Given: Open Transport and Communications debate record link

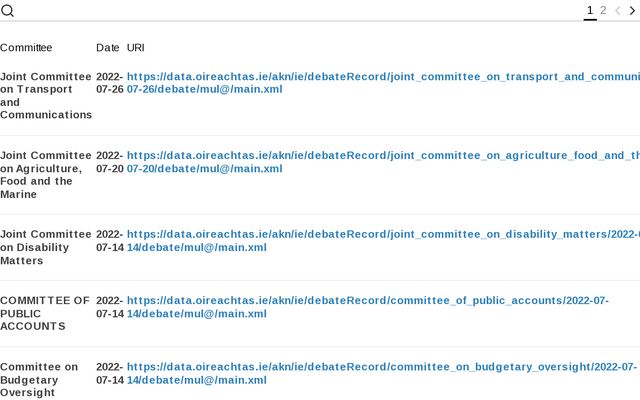Looking at the screenshot, I should pos(383,83).
